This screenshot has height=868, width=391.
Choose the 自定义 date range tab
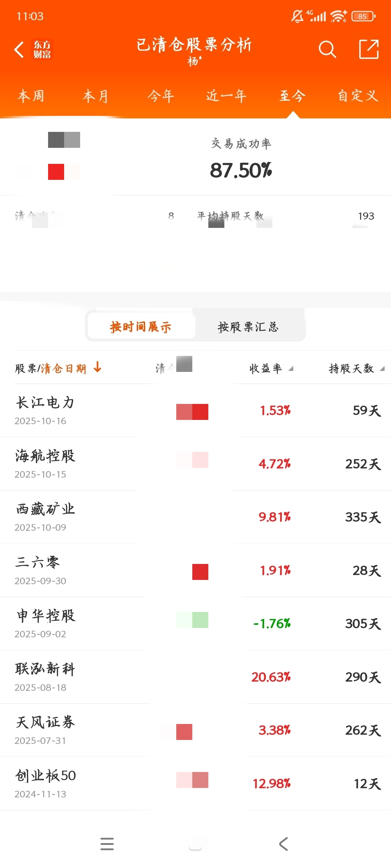click(358, 96)
